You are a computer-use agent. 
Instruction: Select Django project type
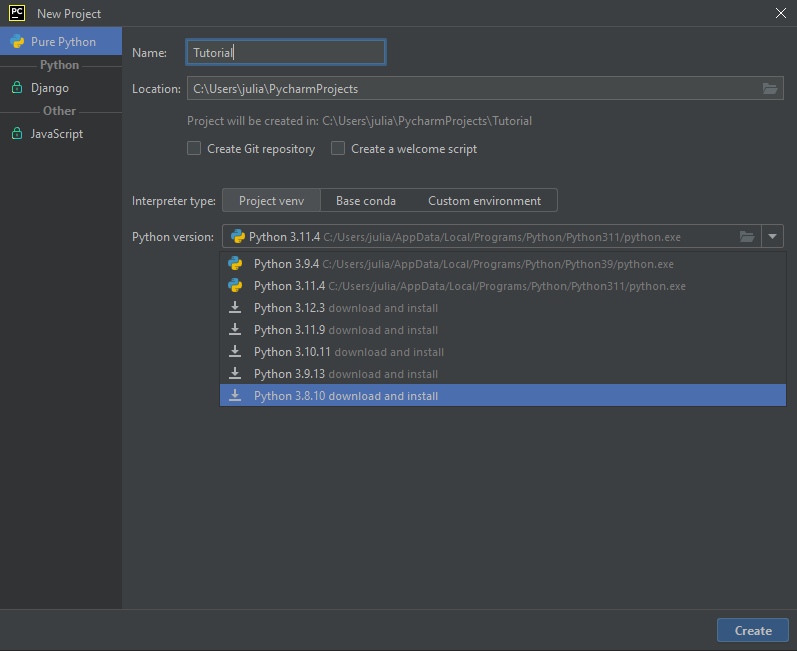[x=61, y=87]
